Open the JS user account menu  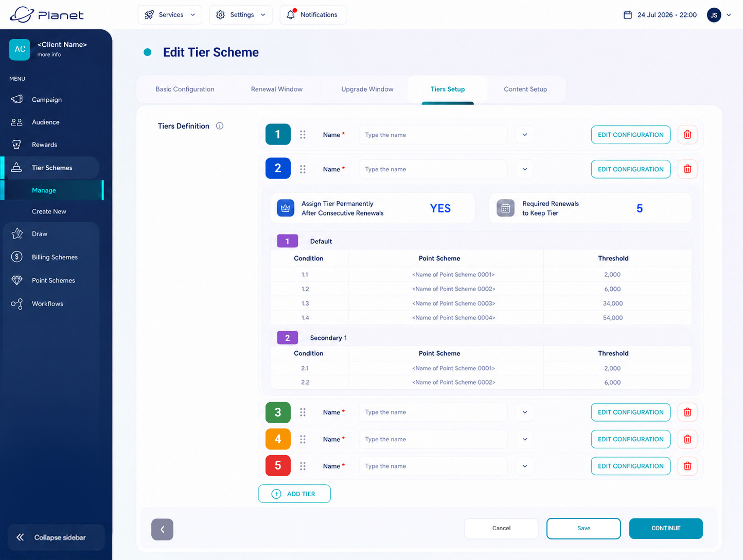[x=719, y=15]
